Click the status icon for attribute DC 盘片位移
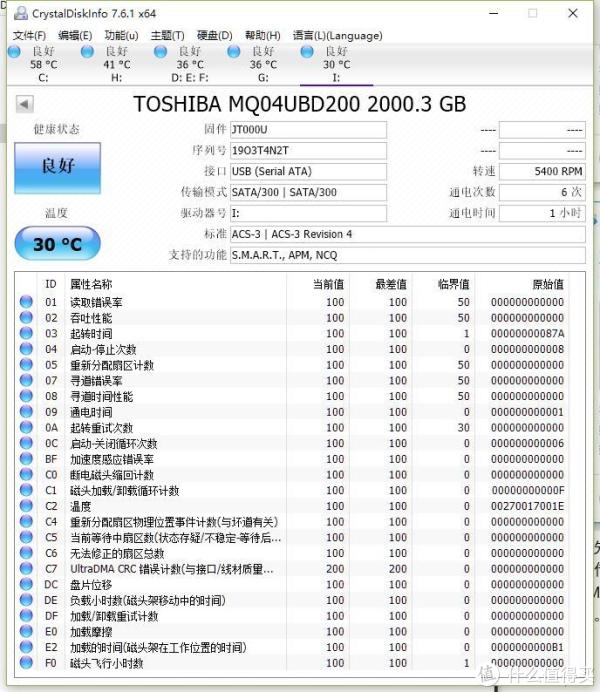 pyautogui.click(x=26, y=584)
